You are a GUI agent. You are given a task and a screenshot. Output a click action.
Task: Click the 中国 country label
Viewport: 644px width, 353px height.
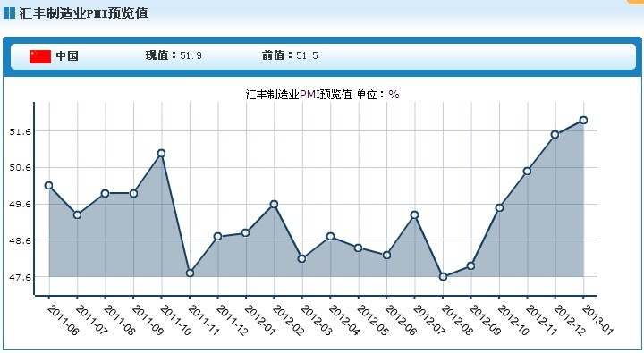click(67, 55)
